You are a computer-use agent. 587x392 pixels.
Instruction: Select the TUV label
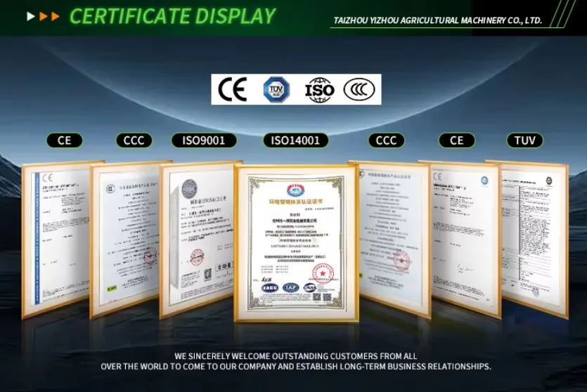point(524,141)
